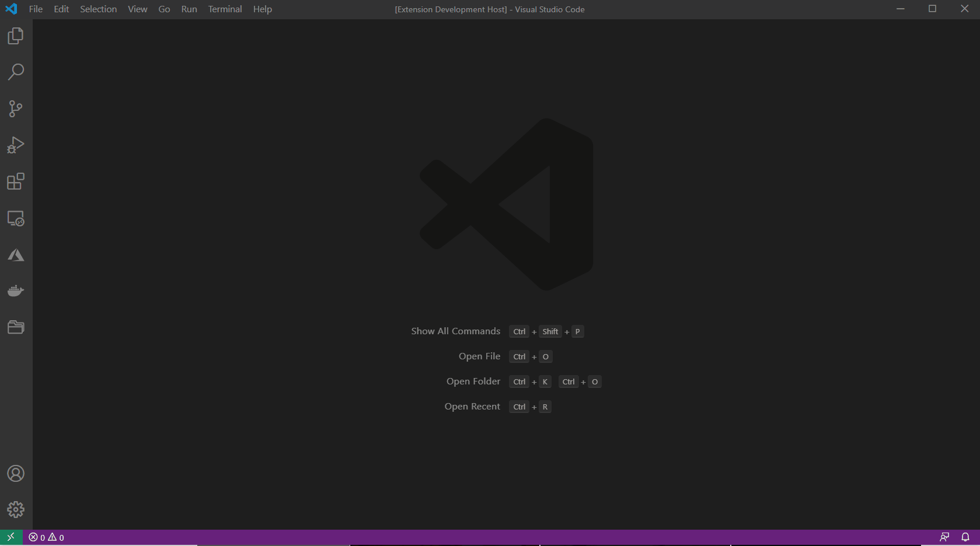Screen dimensions: 980x546
Task: Open the Run menu
Action: tap(189, 9)
